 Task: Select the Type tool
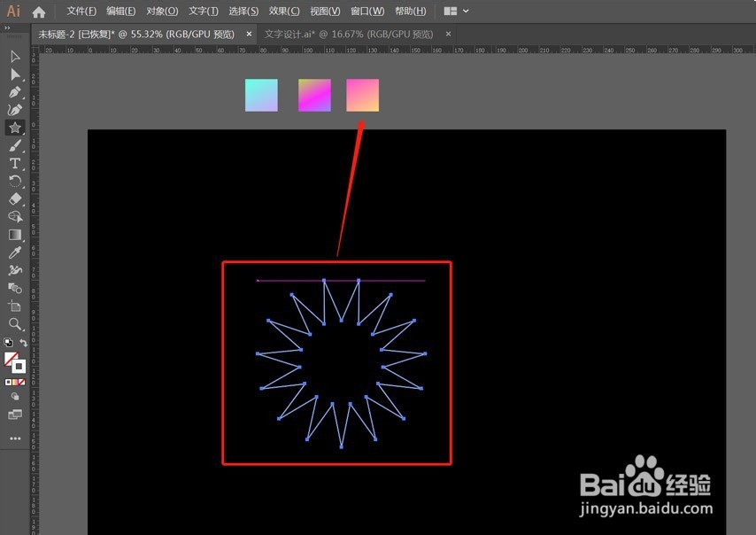point(15,164)
